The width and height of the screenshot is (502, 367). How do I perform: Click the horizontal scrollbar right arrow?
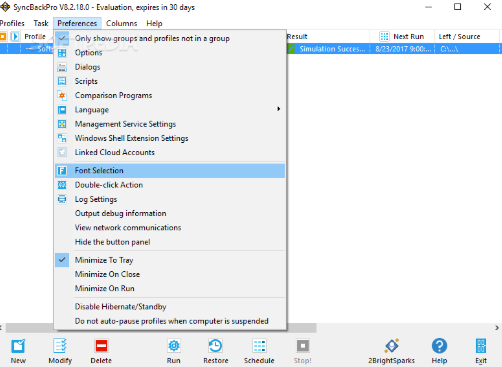click(x=497, y=328)
